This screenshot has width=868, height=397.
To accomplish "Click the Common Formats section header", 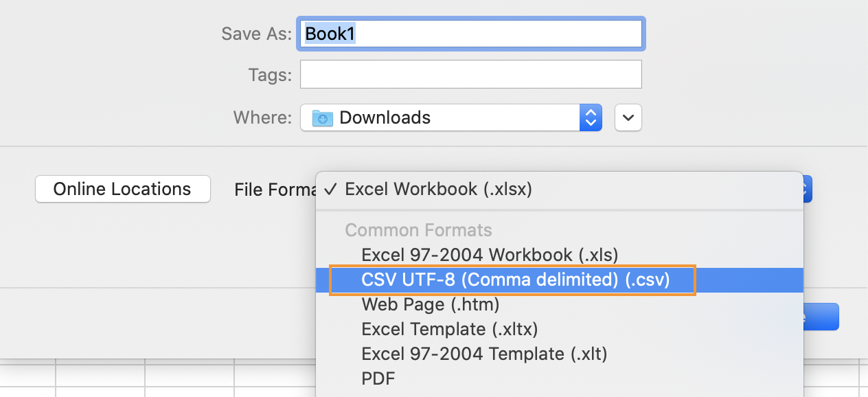I will pos(418,230).
